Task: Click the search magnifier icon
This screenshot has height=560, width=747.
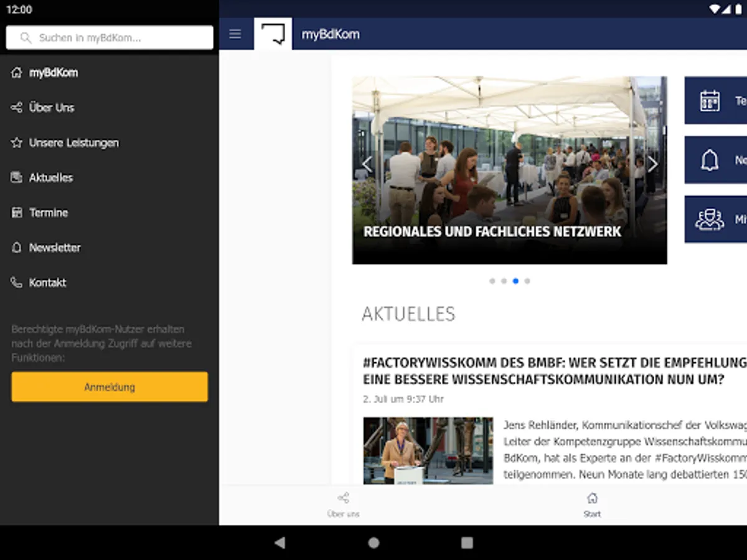Action: tap(26, 38)
